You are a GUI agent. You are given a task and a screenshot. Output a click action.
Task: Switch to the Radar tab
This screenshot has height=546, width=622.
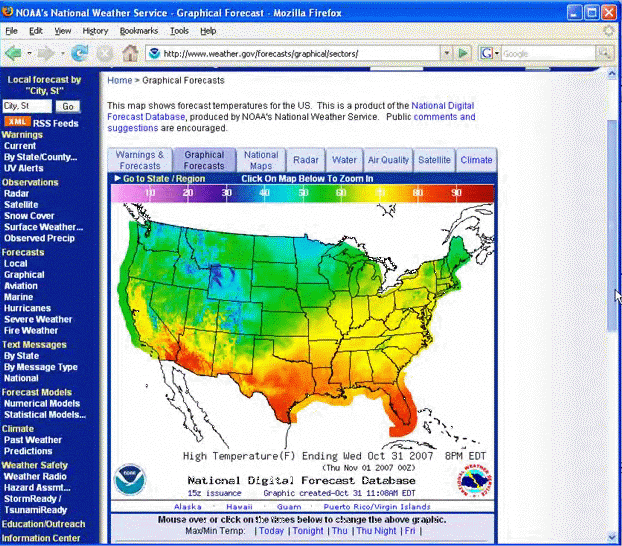306,160
